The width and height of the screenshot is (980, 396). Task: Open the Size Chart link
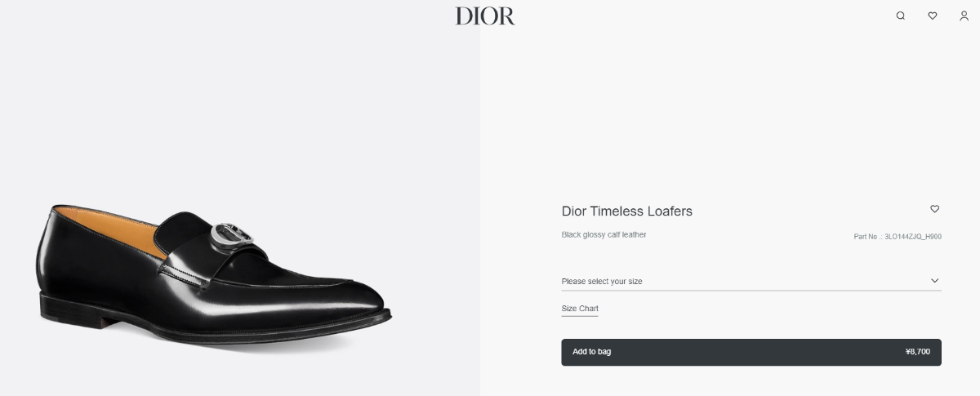click(x=580, y=309)
